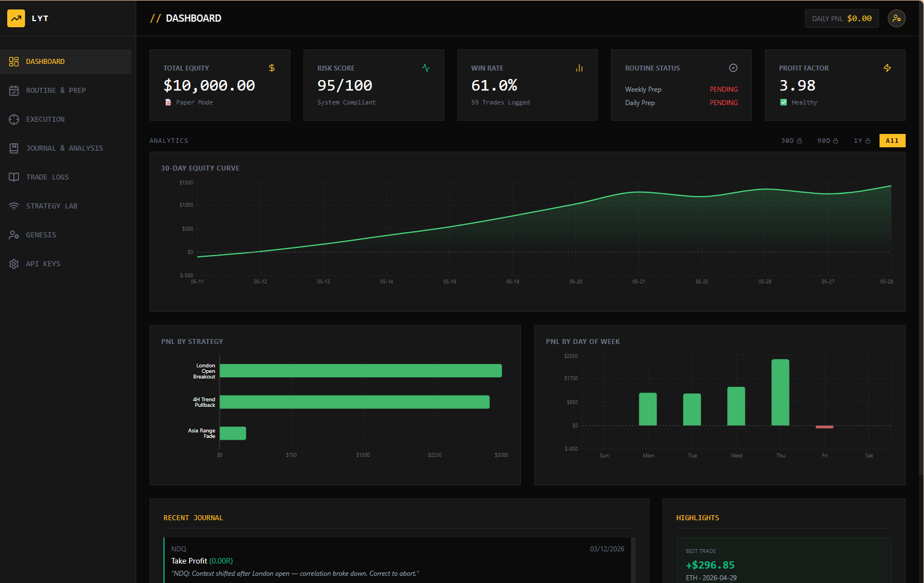Open the NDQ Take Profit journal entry
Image resolution: width=924 pixels, height=583 pixels.
point(398,560)
